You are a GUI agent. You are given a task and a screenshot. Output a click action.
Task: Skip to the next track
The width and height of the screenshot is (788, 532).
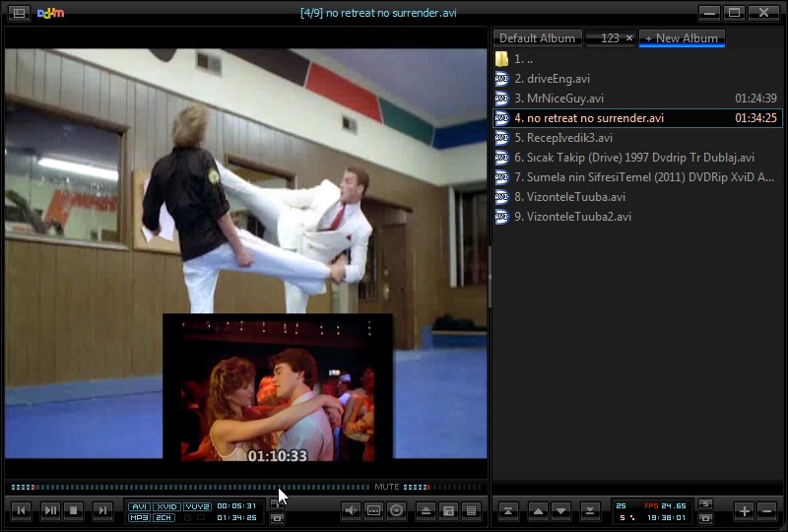[x=102, y=510]
